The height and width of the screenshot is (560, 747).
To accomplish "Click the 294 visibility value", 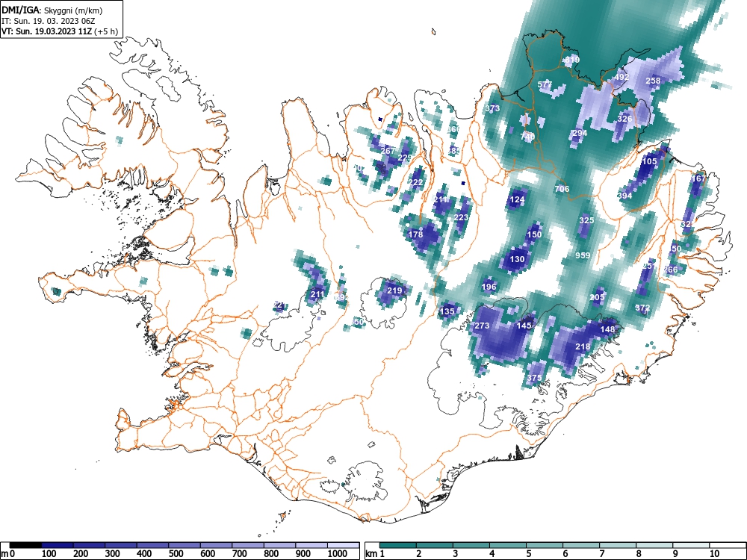I will 580,134.
